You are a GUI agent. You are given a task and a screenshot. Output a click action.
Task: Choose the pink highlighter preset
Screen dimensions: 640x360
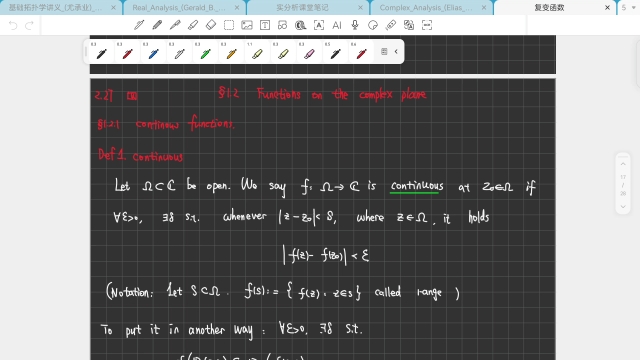309,52
